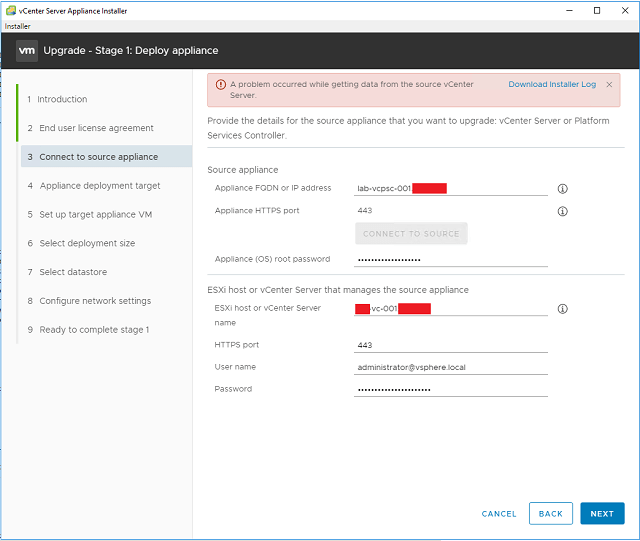Minimize the installer window
Viewport: 640px width, 541px height.
569,11
